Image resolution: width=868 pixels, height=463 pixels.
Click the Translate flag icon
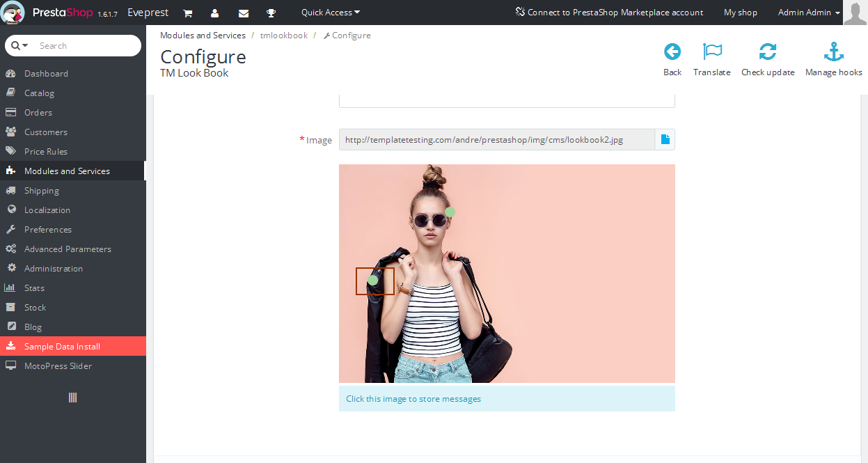(712, 52)
